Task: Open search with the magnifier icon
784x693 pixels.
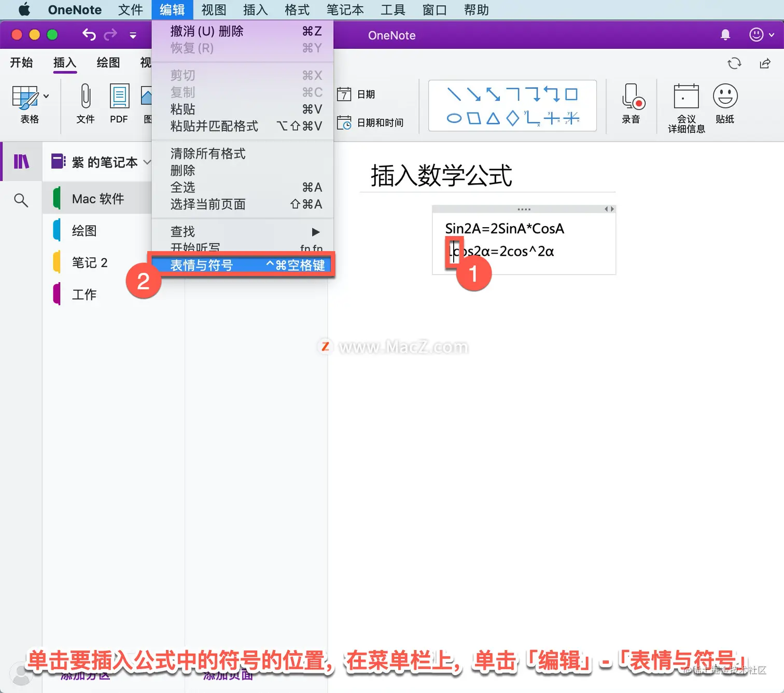Action: pyautogui.click(x=21, y=200)
